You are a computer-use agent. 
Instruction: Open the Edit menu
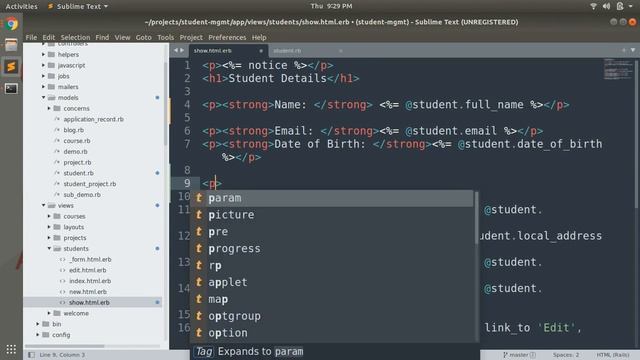(49, 37)
